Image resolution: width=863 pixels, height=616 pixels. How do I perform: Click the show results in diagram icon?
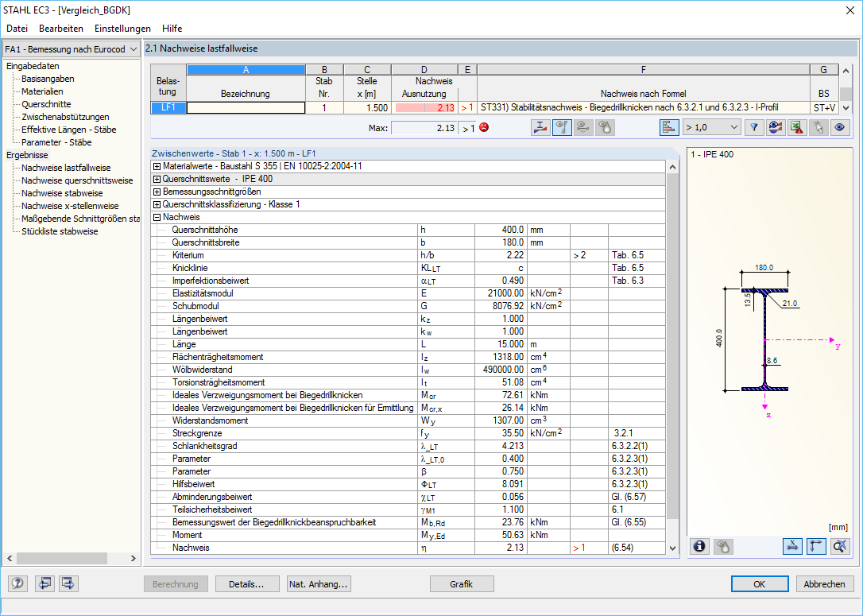(x=540, y=128)
